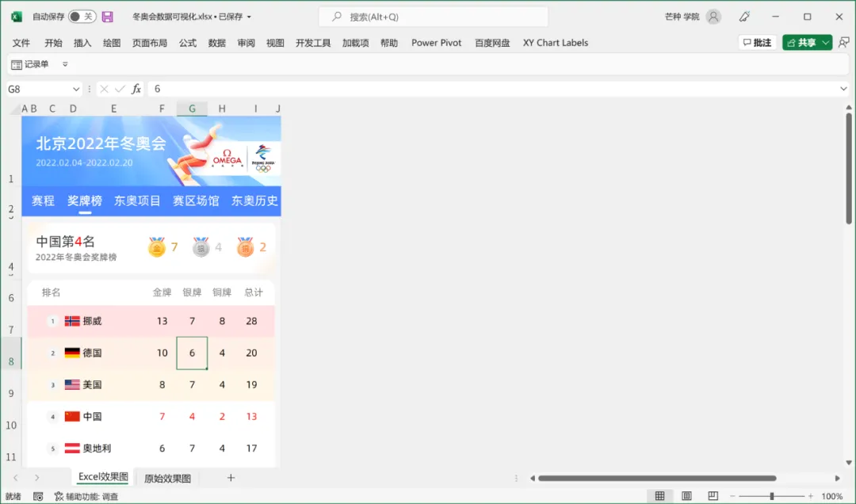The height and width of the screenshot is (504, 856).
Task: Click the macro record icon in status bar
Action: coord(38,496)
